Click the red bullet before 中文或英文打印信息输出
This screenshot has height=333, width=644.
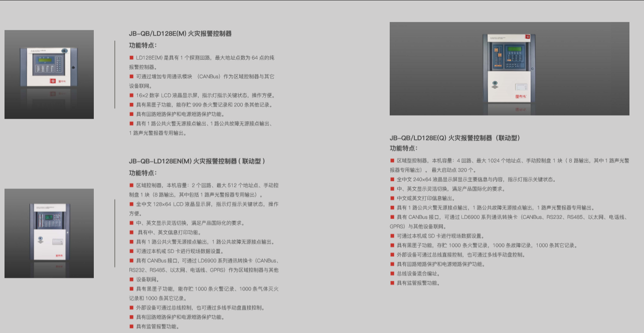(392, 198)
